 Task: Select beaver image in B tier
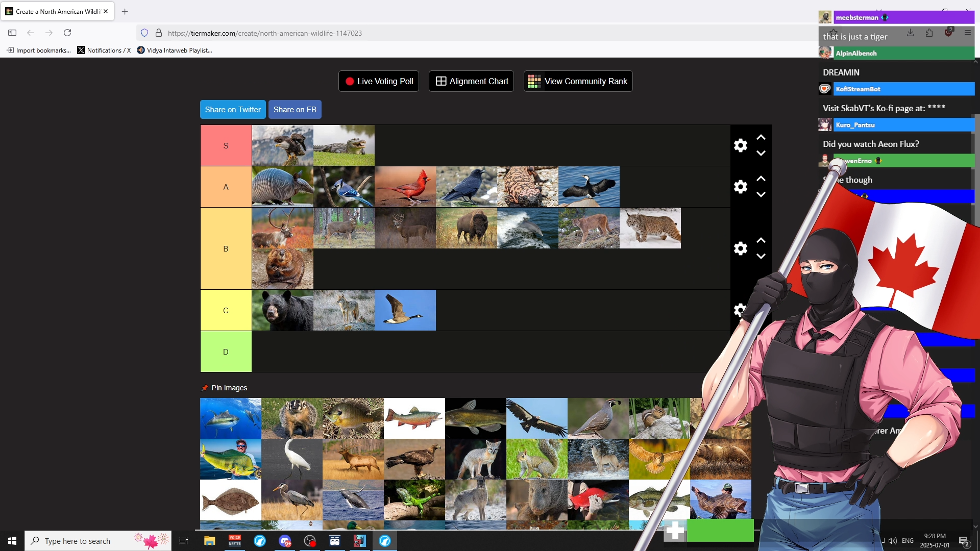[283, 269]
